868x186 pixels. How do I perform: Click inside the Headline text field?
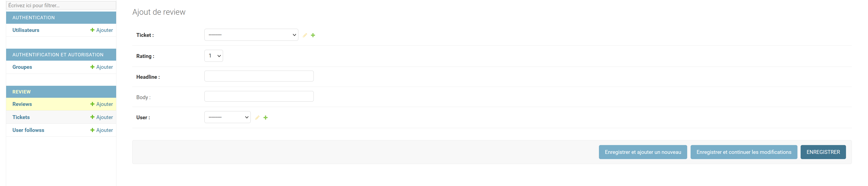click(x=258, y=76)
